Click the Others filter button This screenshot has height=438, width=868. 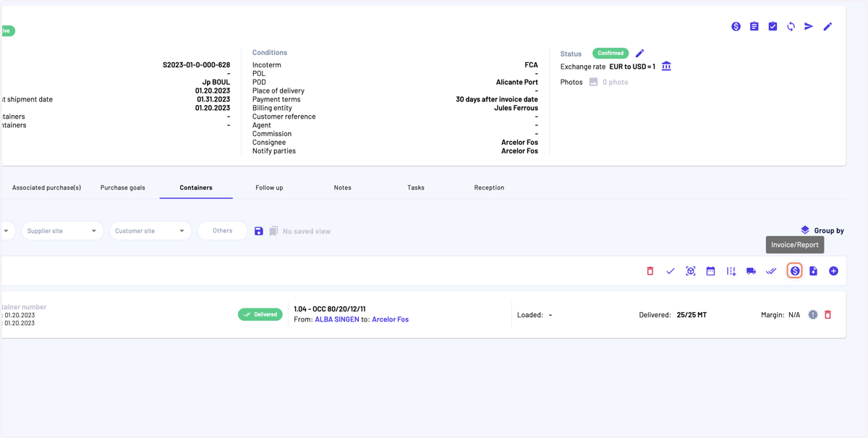click(x=223, y=231)
